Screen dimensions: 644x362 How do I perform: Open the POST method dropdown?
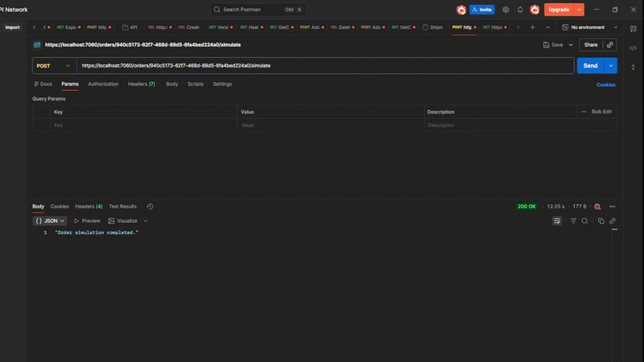click(x=54, y=65)
